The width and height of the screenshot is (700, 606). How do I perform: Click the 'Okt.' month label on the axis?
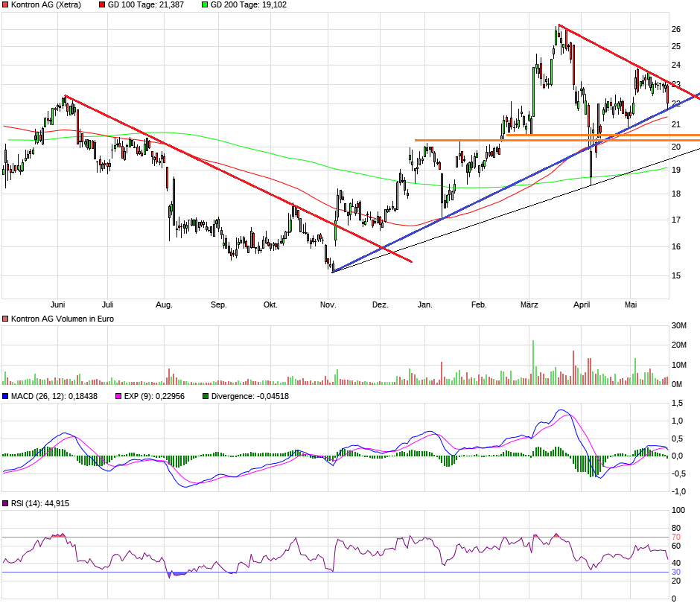(x=270, y=304)
